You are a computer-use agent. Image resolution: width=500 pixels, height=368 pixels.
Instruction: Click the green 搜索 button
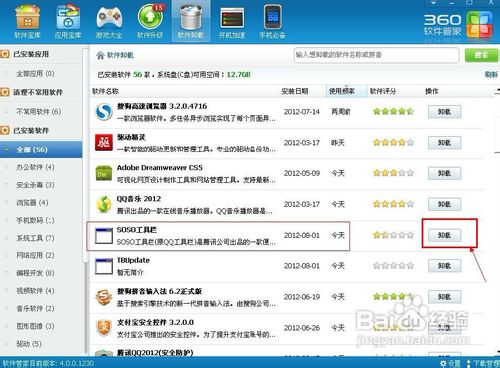(481, 55)
